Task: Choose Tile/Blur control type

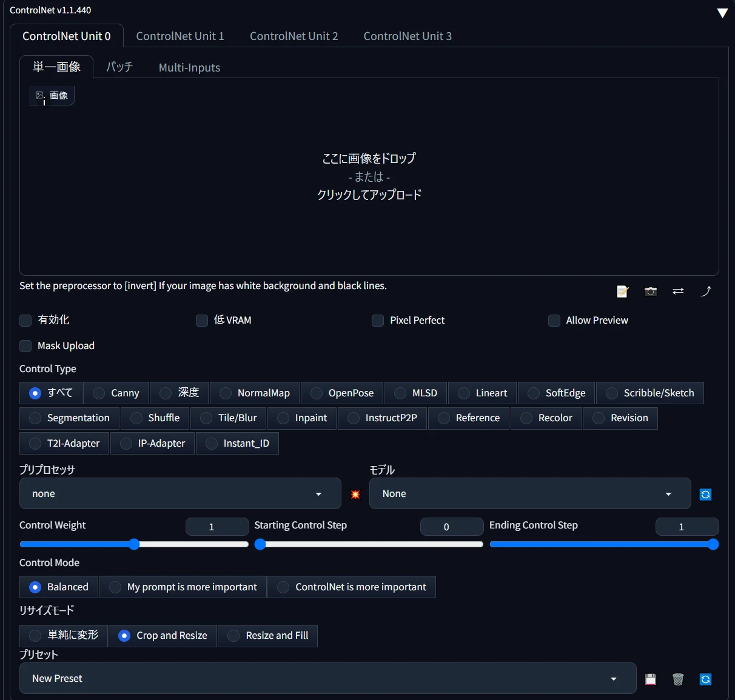Action: [x=229, y=418]
